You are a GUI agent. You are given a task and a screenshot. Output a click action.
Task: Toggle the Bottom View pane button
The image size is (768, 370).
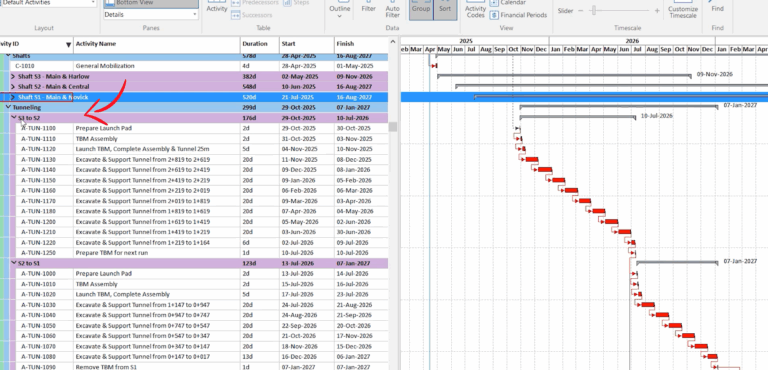pos(151,3)
